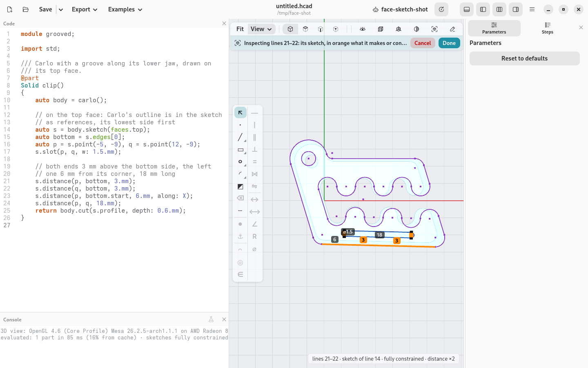
Task: Pick the point tool in the sketch palette
Action: point(240,125)
